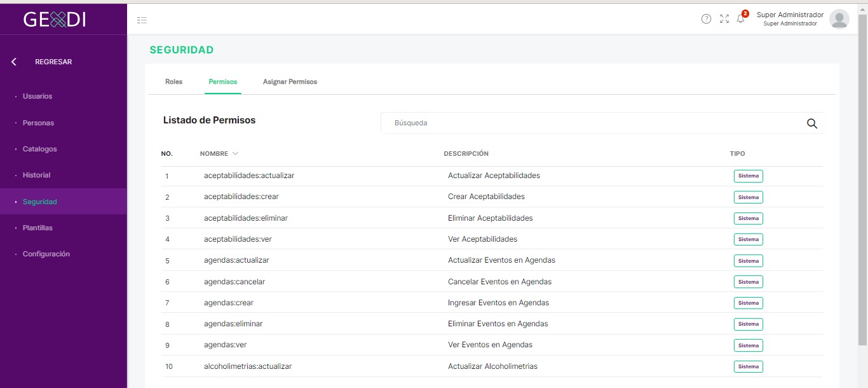Select Seguridad in the sidebar

pyautogui.click(x=39, y=202)
